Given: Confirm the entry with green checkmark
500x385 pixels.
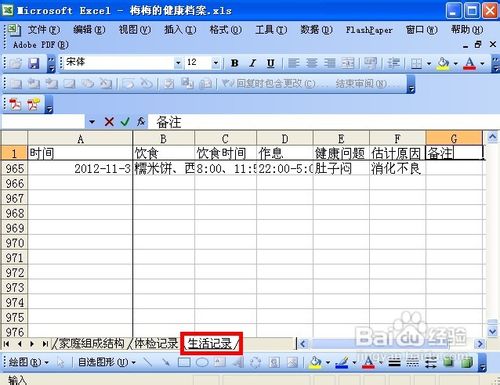Looking at the screenshot, I should [125, 122].
